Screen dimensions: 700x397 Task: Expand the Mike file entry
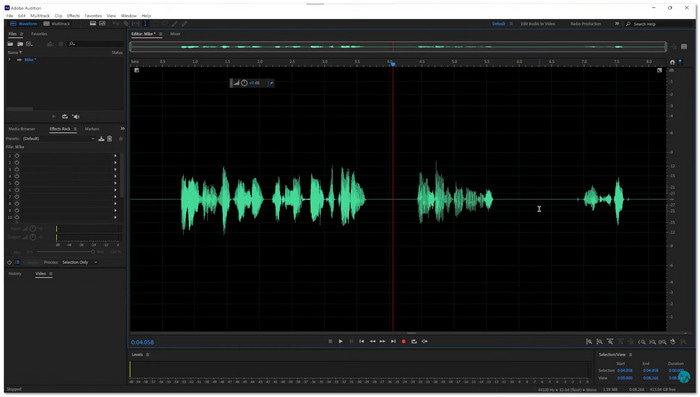coord(9,59)
